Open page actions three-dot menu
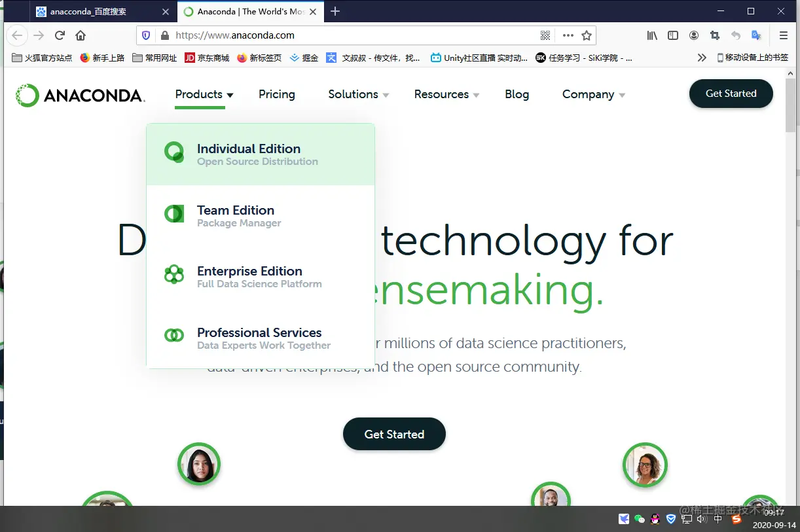 click(x=568, y=35)
